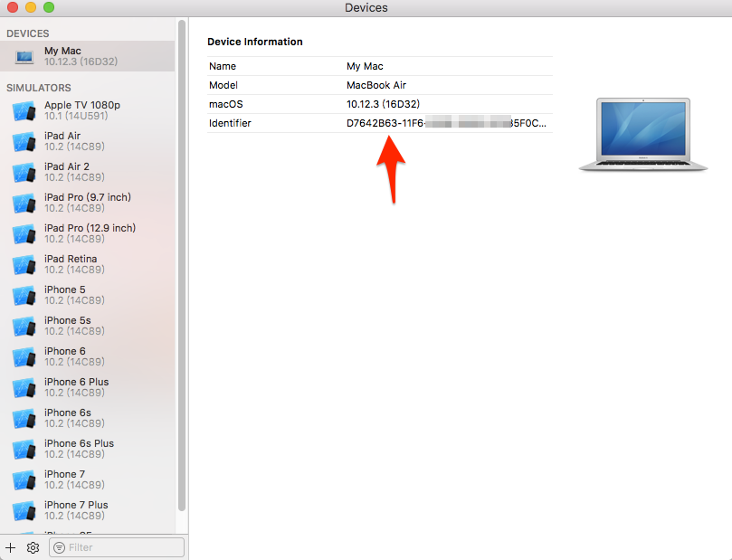The width and height of the screenshot is (732, 560).
Task: Close the Devices window with red button
Action: 13,7
